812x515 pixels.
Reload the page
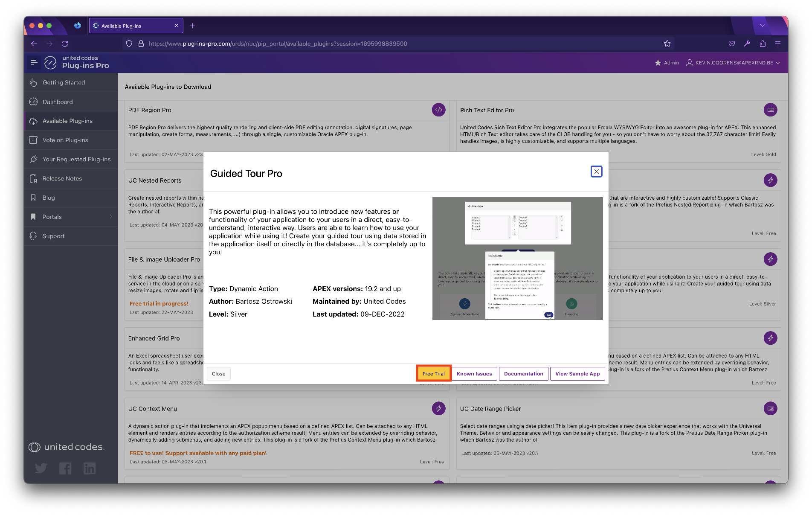pyautogui.click(x=65, y=44)
